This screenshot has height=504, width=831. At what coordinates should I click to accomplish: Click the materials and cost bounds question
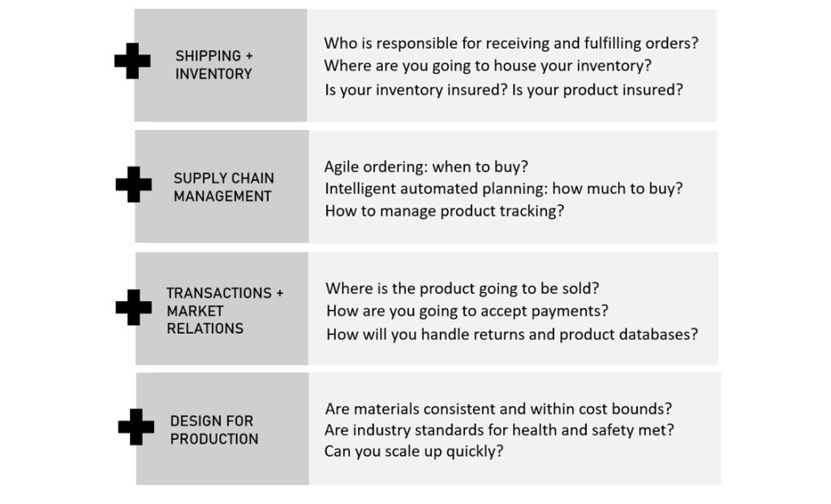pyautogui.click(x=498, y=408)
